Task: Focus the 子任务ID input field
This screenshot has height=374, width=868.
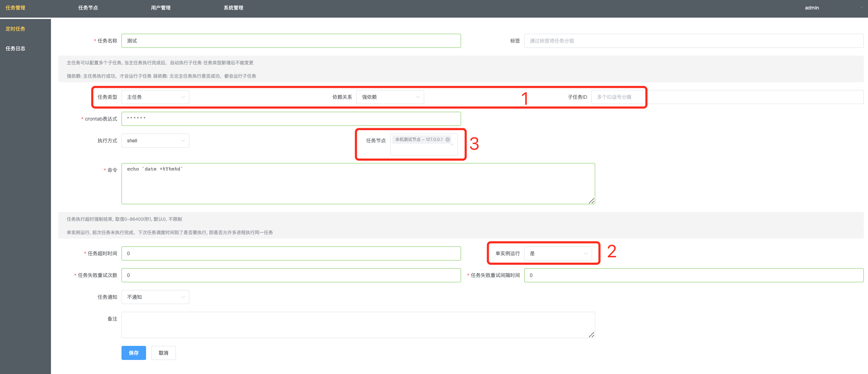Action: click(728, 97)
